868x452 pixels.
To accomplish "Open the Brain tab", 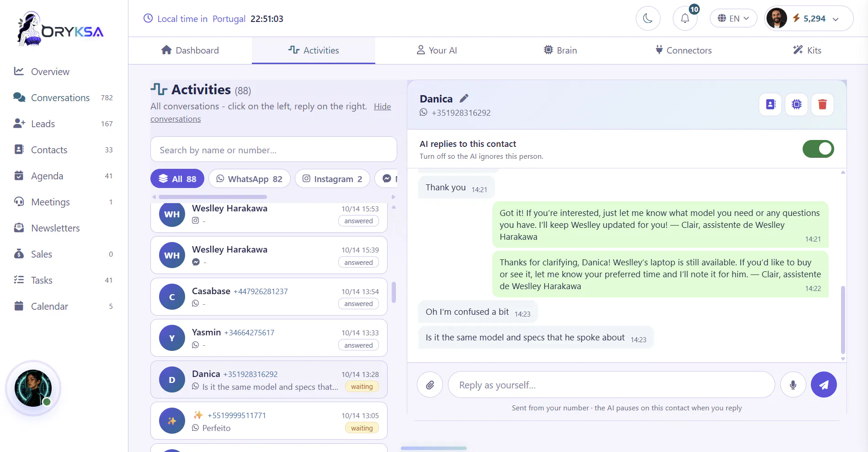I will tap(560, 50).
